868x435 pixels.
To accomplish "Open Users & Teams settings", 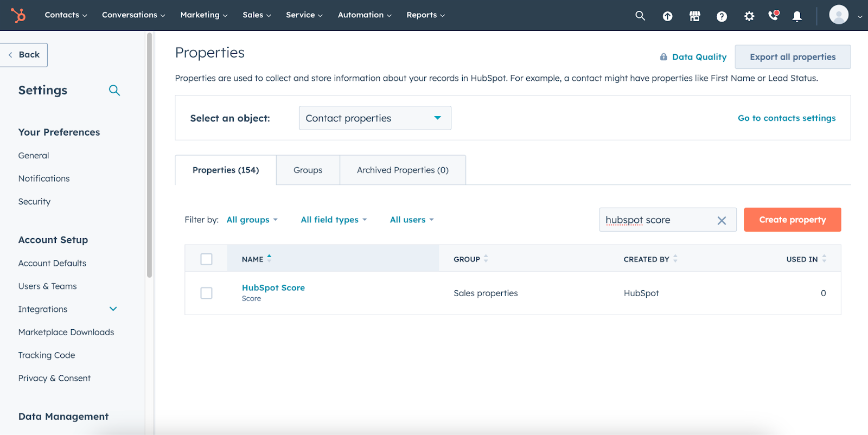I will [x=47, y=286].
